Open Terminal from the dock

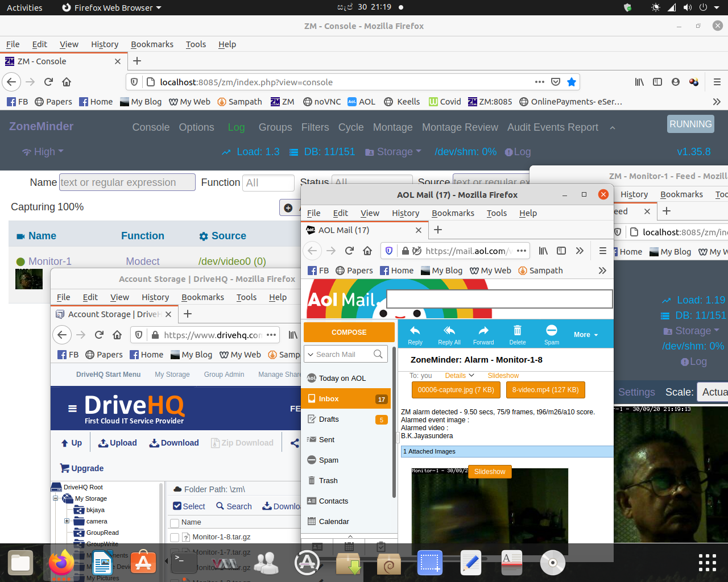point(185,563)
